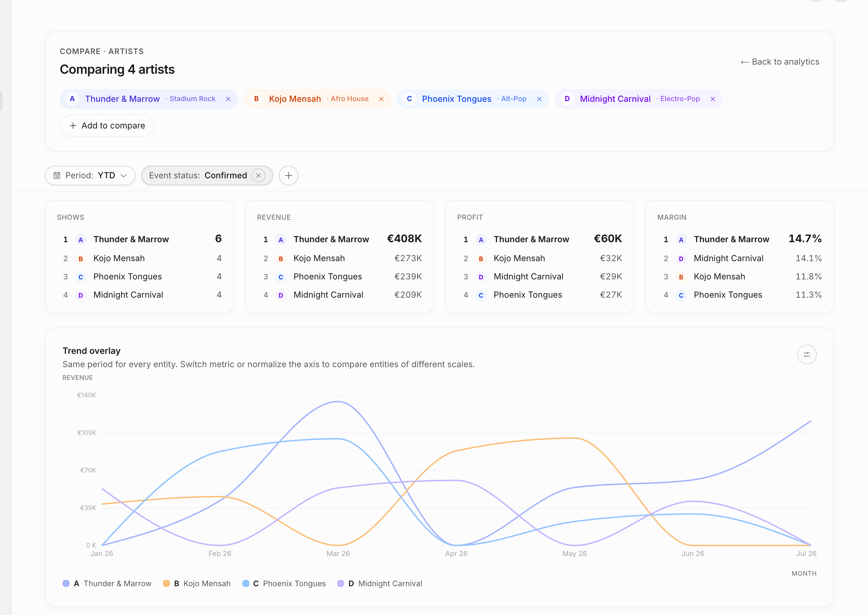Remove Midnight Carnival chip with its X
The height and width of the screenshot is (615, 868).
713,99
